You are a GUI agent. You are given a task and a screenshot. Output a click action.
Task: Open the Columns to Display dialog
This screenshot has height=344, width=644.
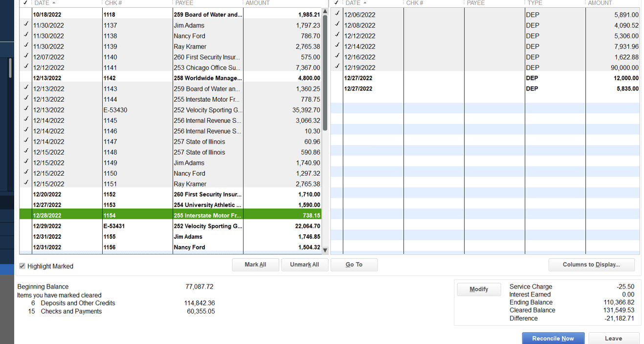pos(591,264)
